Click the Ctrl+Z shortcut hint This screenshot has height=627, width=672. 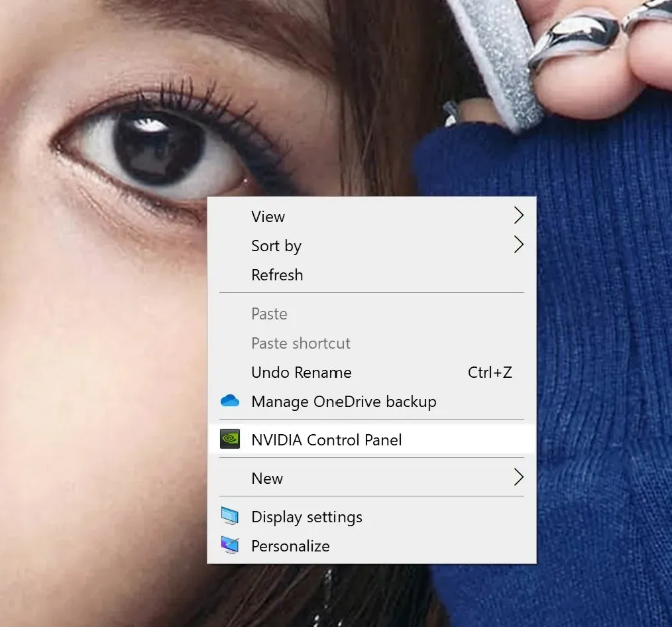pyautogui.click(x=490, y=372)
